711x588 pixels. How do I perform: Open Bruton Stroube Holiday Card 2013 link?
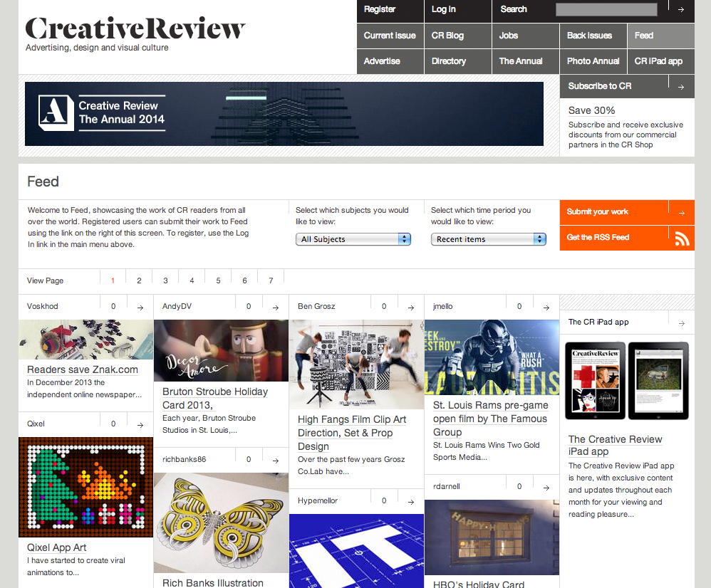coord(215,398)
